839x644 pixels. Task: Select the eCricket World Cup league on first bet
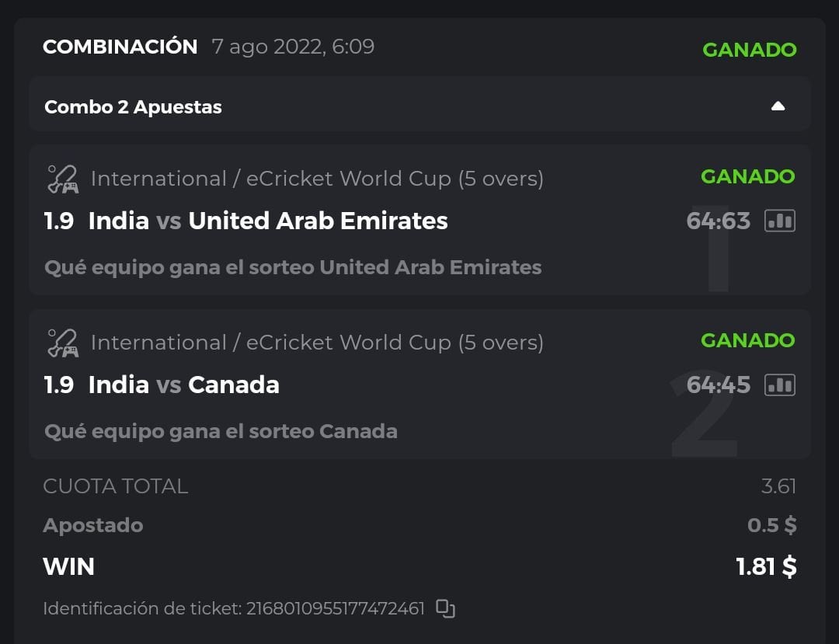[x=317, y=179]
